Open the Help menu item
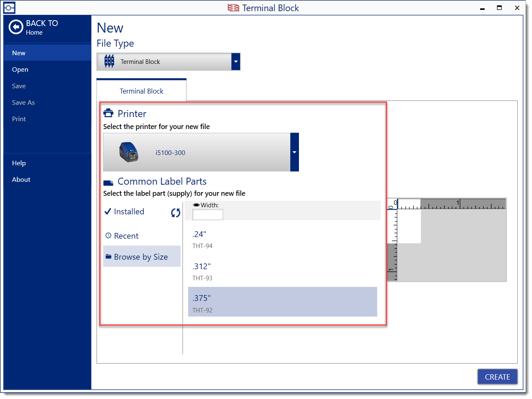 coord(19,163)
